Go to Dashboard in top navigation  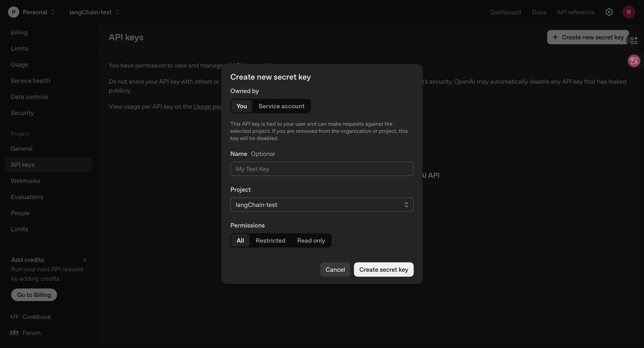click(506, 12)
